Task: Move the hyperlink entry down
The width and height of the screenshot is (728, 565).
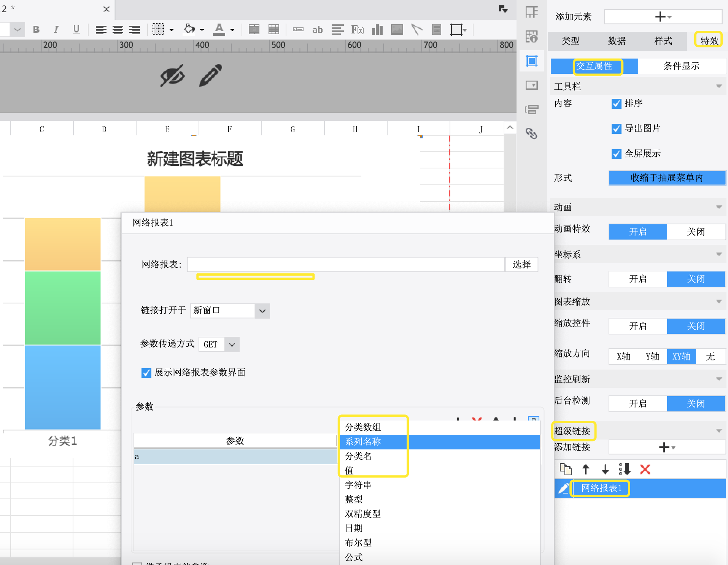Action: click(605, 469)
